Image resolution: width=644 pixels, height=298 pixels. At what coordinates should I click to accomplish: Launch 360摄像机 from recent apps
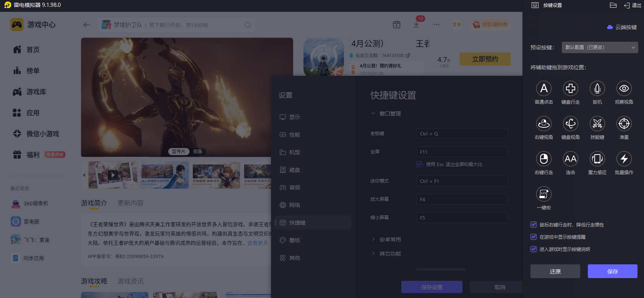coord(30,204)
